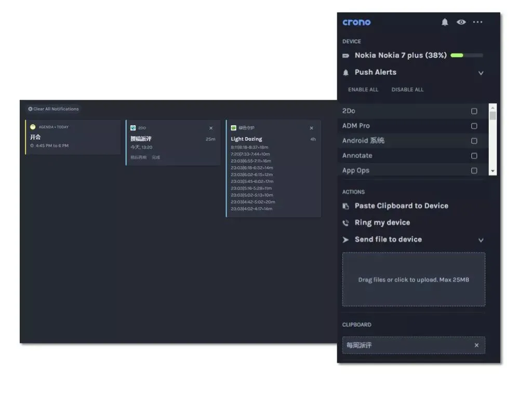Click the app list scrollbar thumb
Screen dimensions: 532x399
[493, 116]
